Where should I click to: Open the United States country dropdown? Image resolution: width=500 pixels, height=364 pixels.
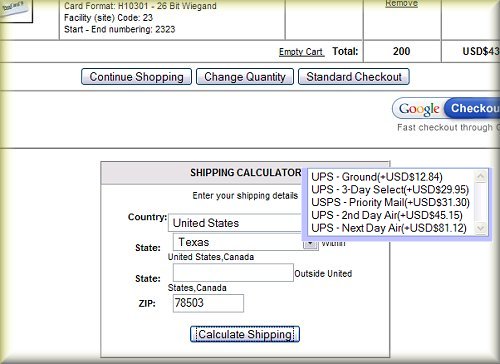[x=235, y=223]
